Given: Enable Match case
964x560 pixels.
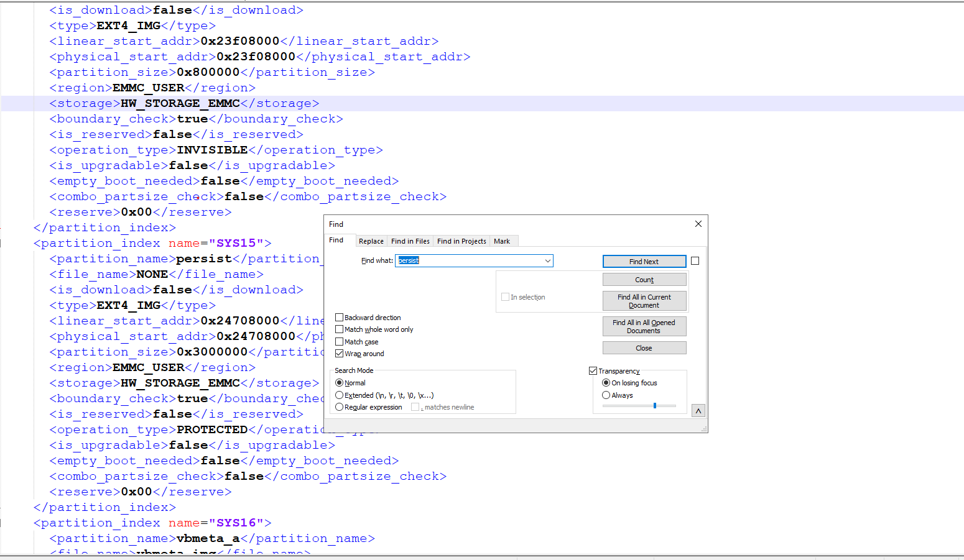Looking at the screenshot, I should click(338, 341).
